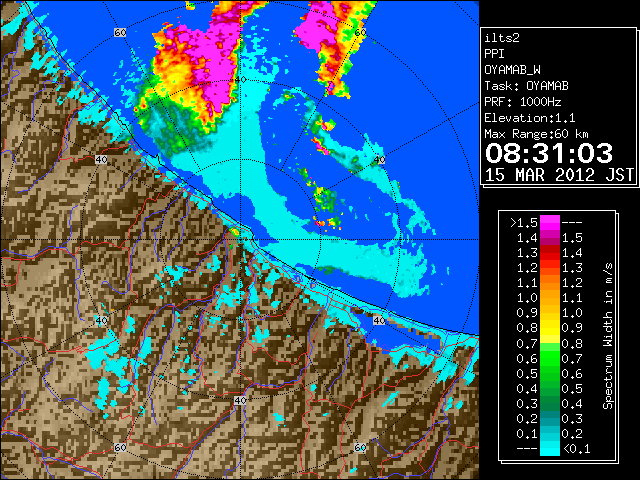Select the OYAMAB_W product name
This screenshot has width=640, height=480.
[x=512, y=70]
